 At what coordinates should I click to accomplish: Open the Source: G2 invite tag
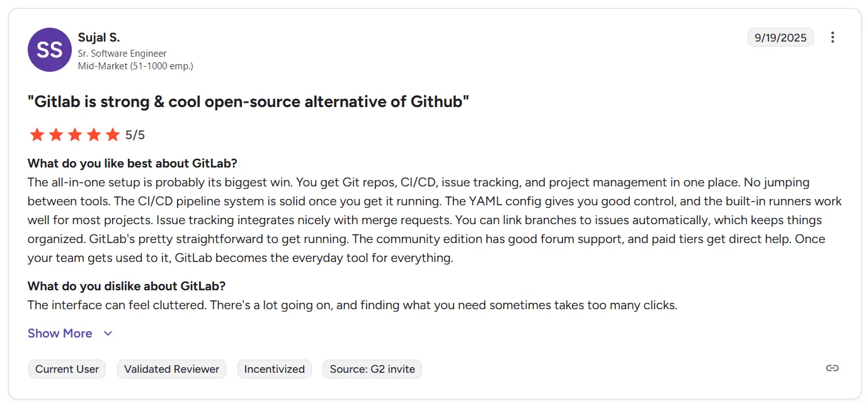[x=372, y=369]
